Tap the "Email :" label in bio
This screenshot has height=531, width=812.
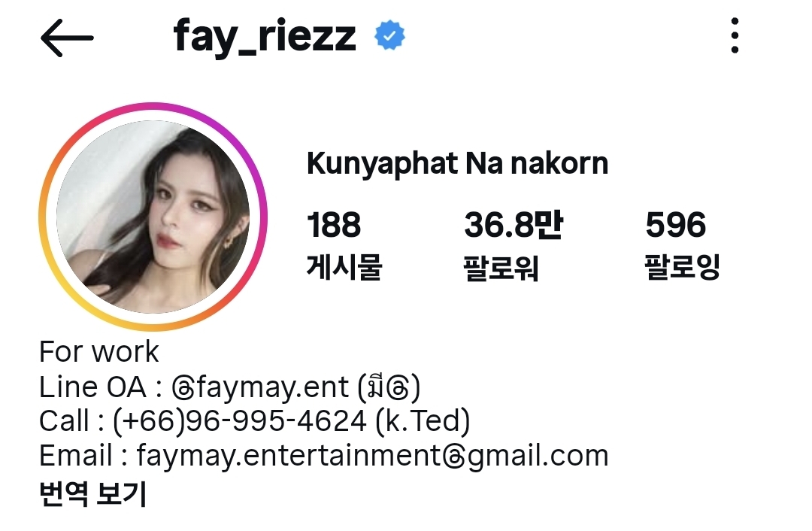83,456
